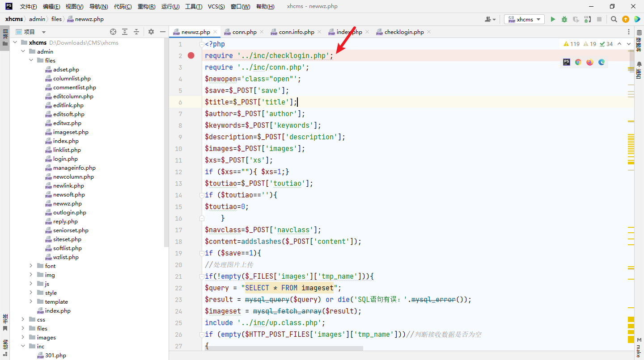The height and width of the screenshot is (360, 644).
Task: Toggle the 结构 structure tool window
Action: pos(5,348)
